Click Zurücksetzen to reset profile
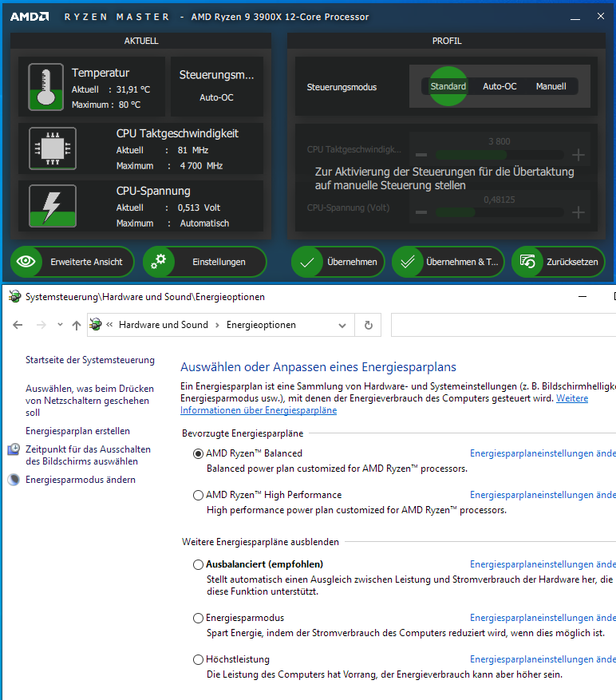This screenshot has height=700, width=616. pos(558,262)
